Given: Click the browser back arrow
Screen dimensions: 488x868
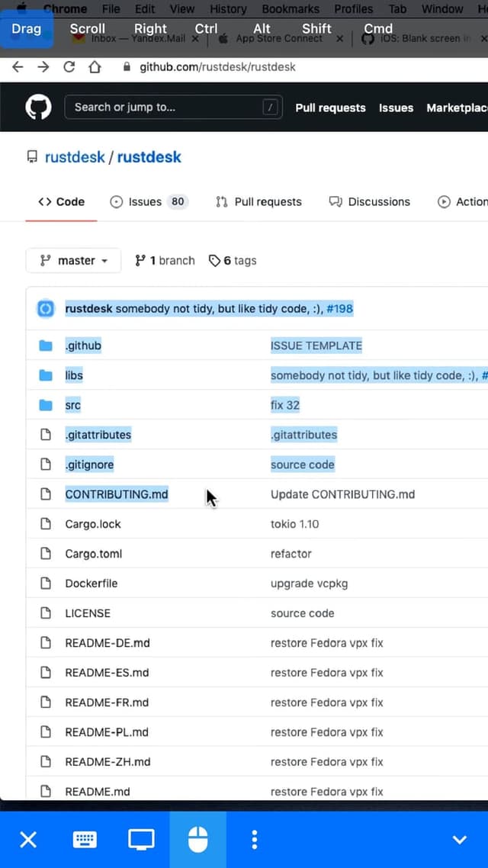Looking at the screenshot, I should pos(18,67).
